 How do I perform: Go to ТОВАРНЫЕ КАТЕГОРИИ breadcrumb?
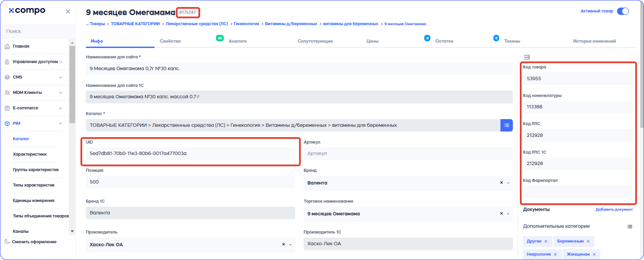click(135, 24)
